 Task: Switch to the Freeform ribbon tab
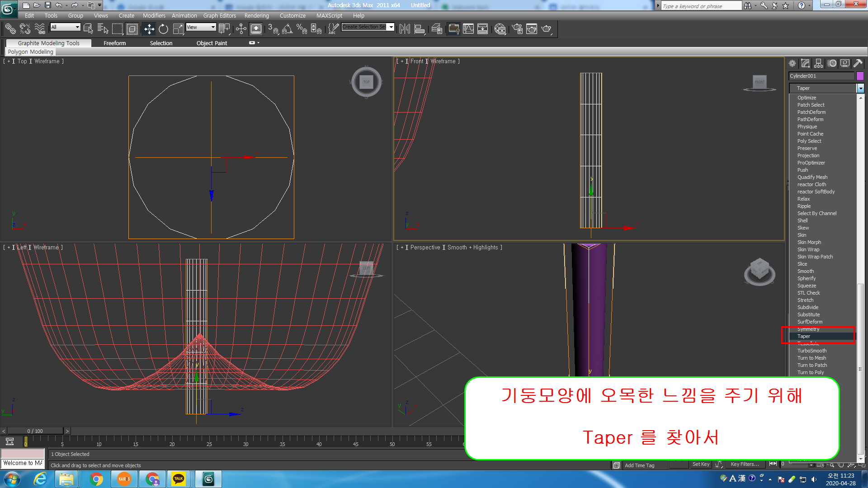pyautogui.click(x=115, y=43)
